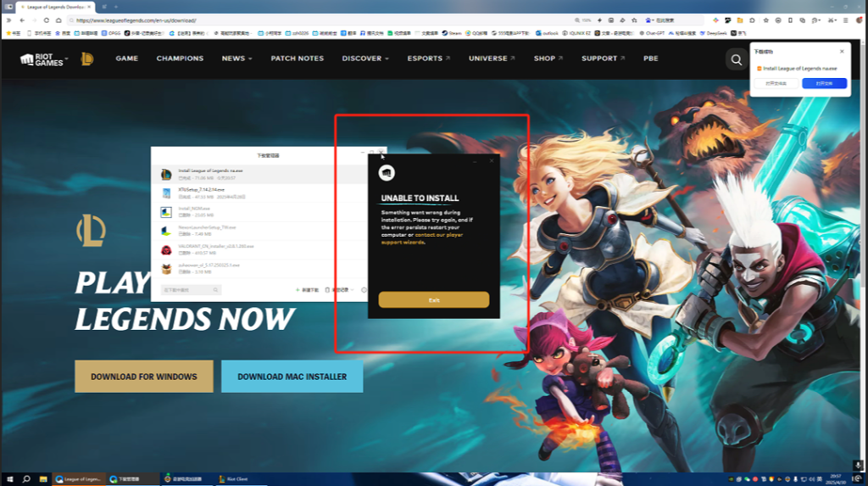This screenshot has height=486, width=868.
Task: Open the UNIVERSE external link
Action: pyautogui.click(x=492, y=59)
